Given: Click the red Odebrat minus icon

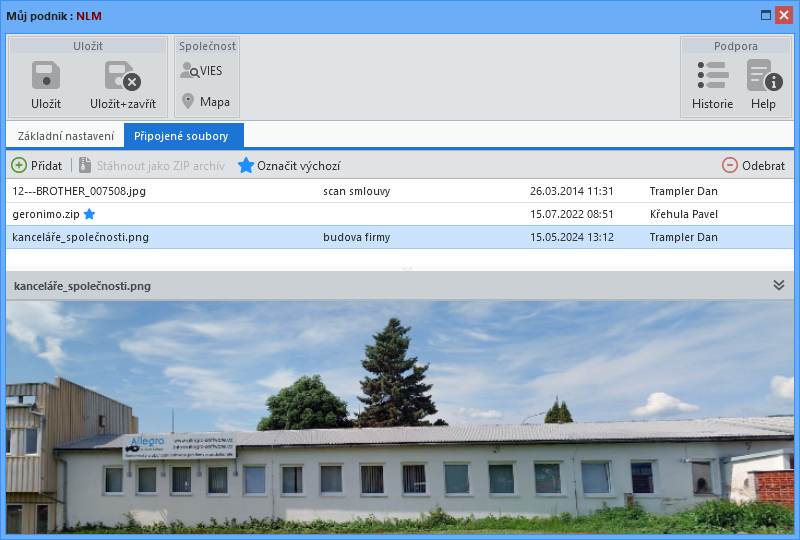Looking at the screenshot, I should click(730, 165).
